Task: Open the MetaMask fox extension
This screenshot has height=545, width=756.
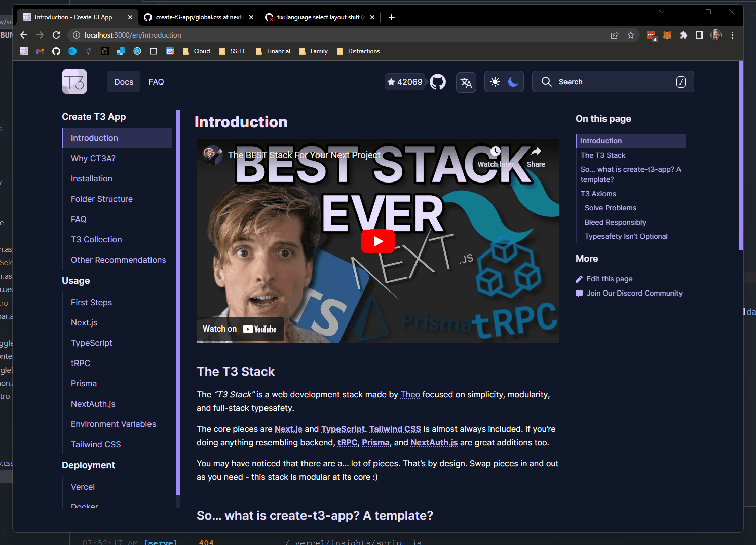Action: 667,35
